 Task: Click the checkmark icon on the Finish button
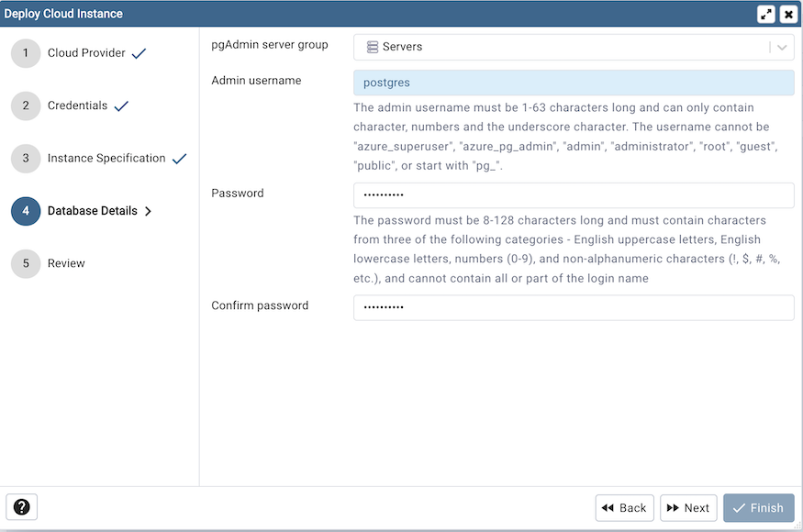point(741,507)
